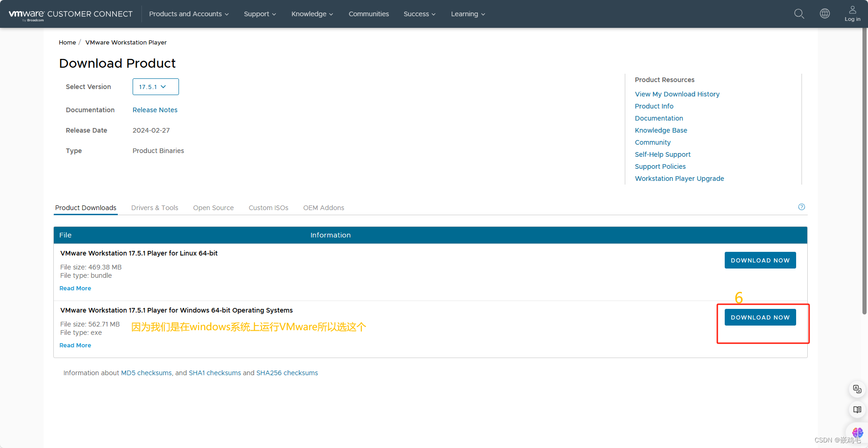Go to Home breadcrumb
Viewport: 868px width, 448px height.
click(67, 42)
